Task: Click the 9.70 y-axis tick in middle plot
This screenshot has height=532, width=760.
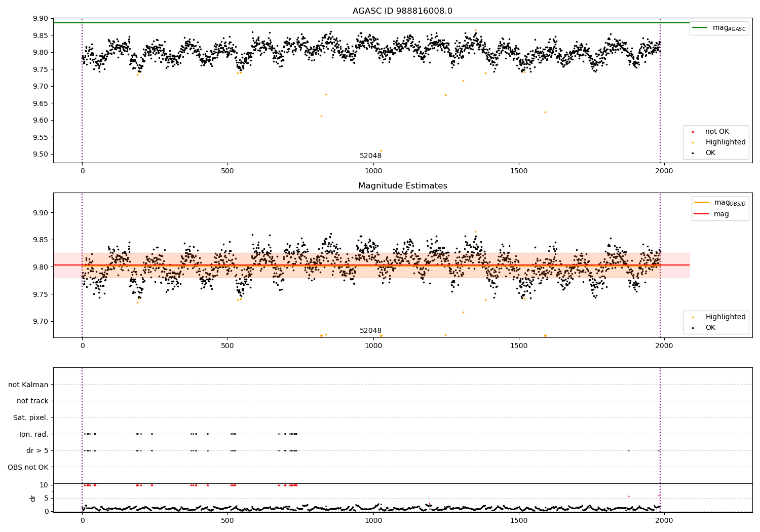Action: [x=40, y=322]
